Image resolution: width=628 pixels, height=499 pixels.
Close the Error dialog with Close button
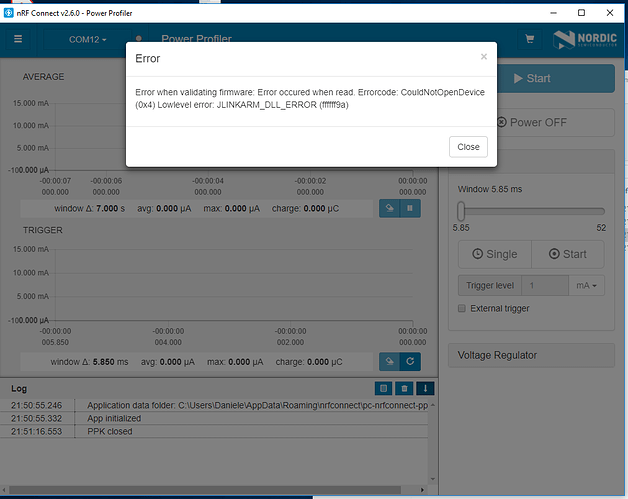468,147
